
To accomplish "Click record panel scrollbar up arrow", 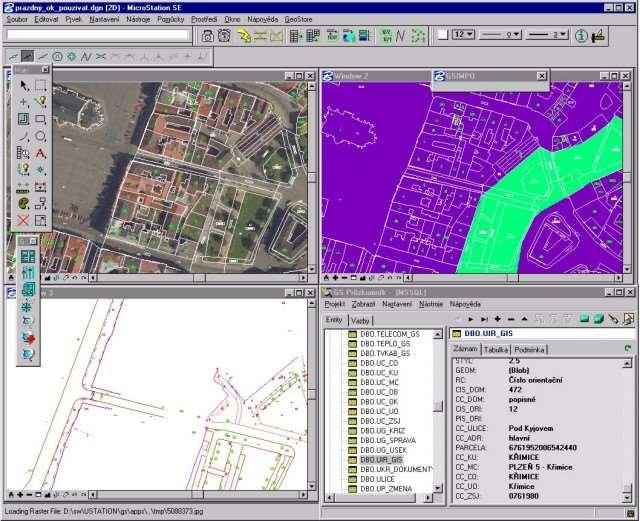I will tap(627, 363).
